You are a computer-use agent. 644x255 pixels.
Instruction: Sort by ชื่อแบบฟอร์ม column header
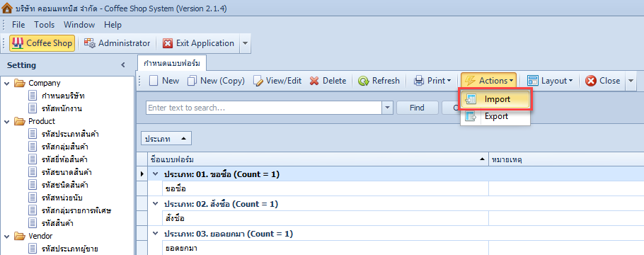[318, 159]
